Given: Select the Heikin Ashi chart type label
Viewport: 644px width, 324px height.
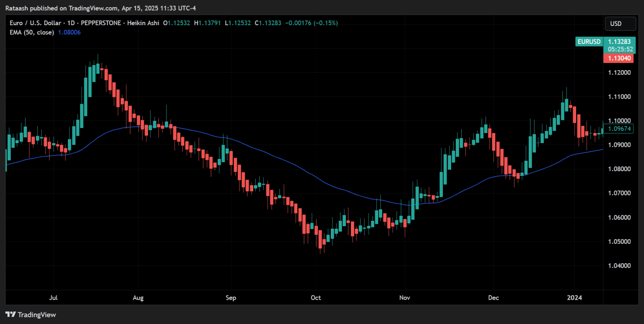Looking at the screenshot, I should pyautogui.click(x=143, y=23).
